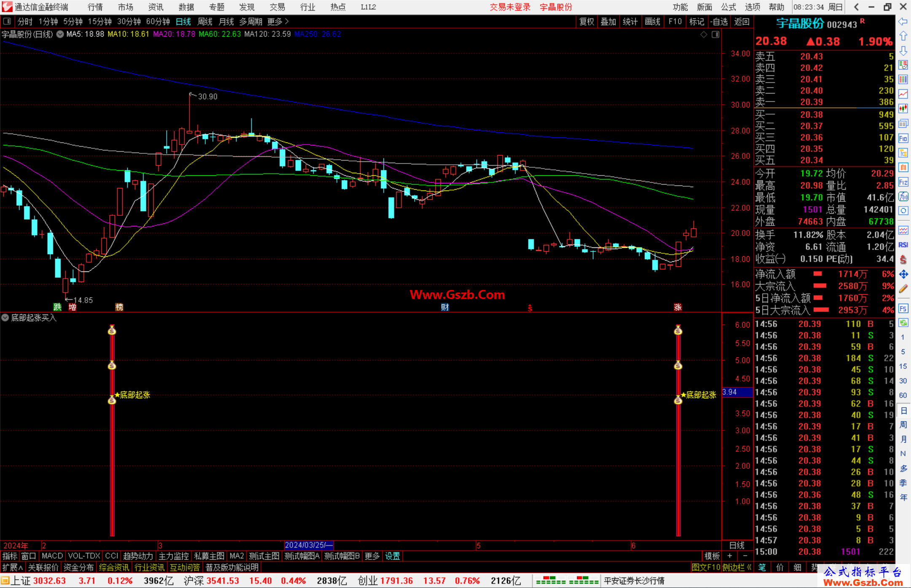This screenshot has height=588, width=911.
Task: Click the F10 sidebar icon
Action: pyautogui.click(x=903, y=138)
